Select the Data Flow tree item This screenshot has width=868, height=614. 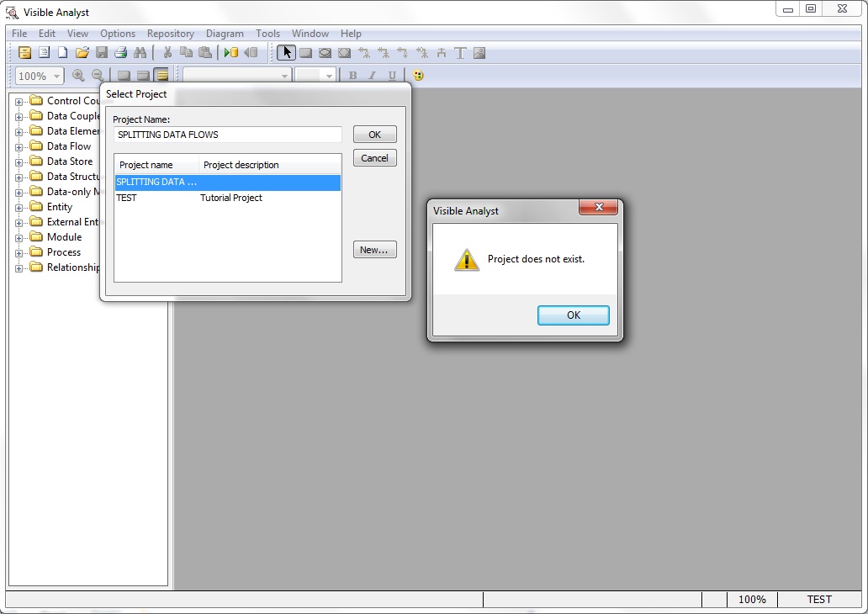point(69,146)
